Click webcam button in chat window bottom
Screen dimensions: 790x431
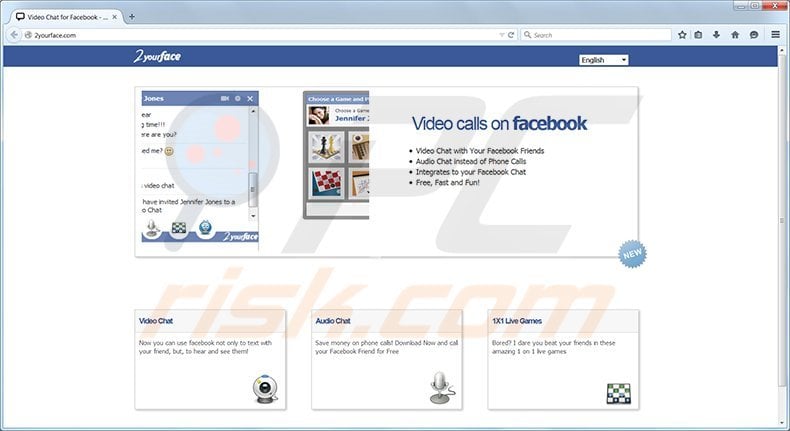205,228
